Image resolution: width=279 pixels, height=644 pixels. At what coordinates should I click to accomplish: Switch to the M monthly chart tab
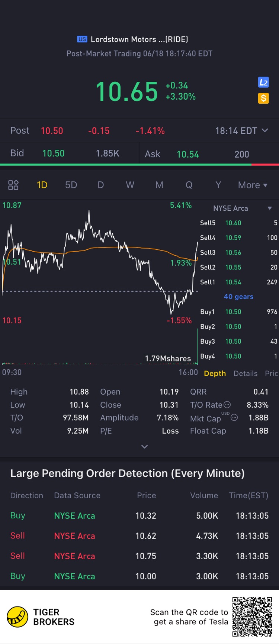click(x=159, y=185)
